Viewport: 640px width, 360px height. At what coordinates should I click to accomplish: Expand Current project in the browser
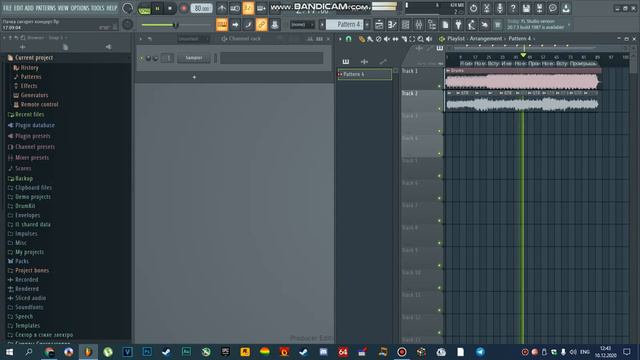34,58
